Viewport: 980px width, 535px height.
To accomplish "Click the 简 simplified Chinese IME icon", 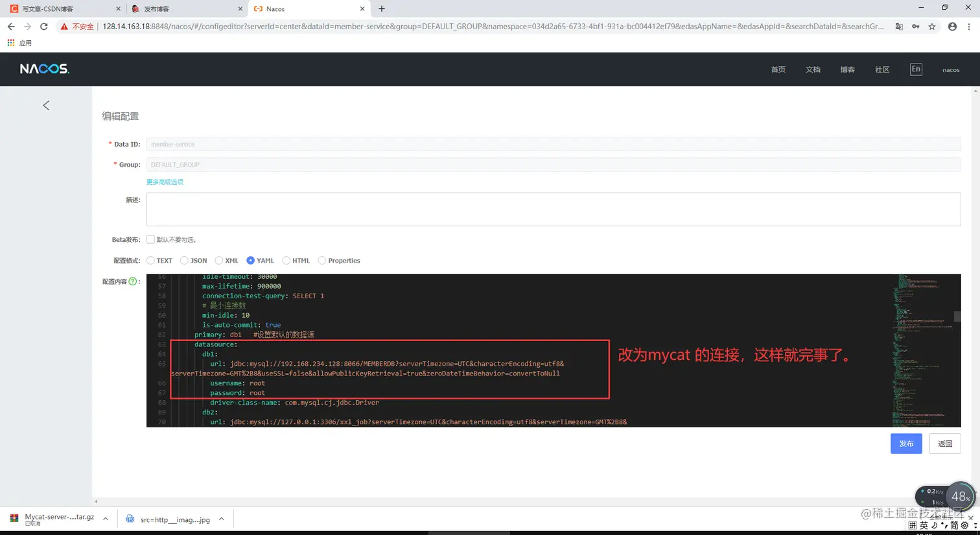I will point(954,525).
